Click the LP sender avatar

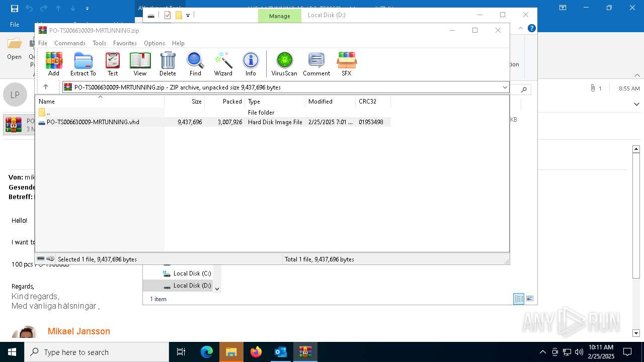[15, 94]
